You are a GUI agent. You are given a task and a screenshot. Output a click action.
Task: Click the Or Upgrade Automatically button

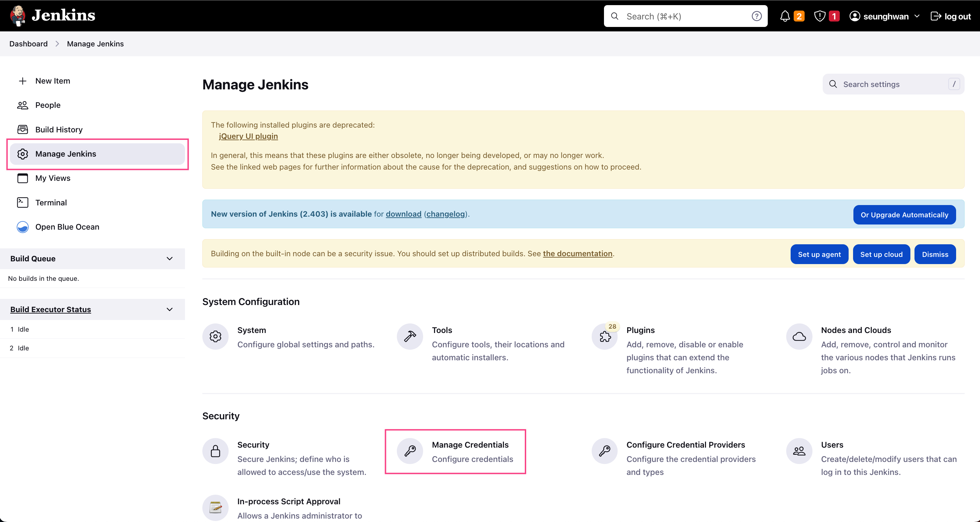coord(904,215)
